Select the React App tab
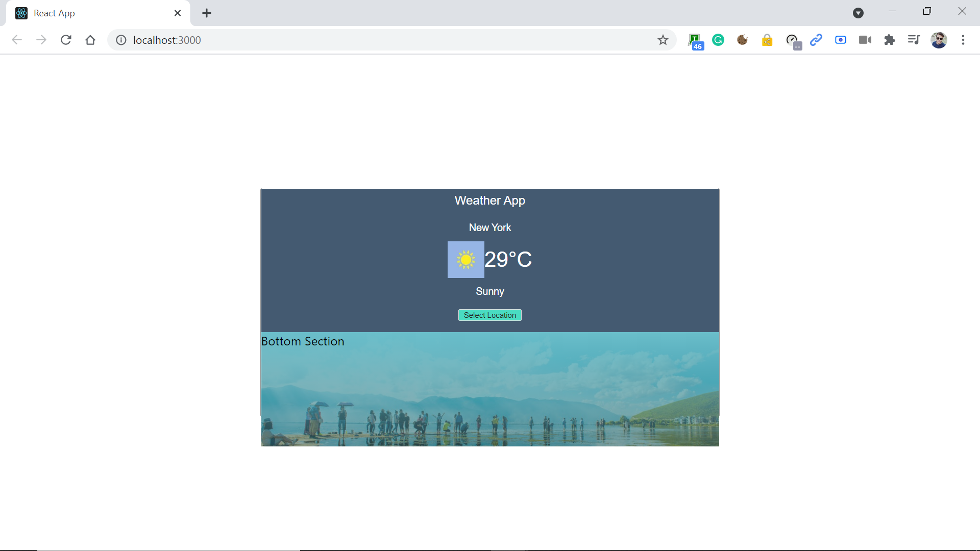This screenshot has width=980, height=551. (92, 13)
